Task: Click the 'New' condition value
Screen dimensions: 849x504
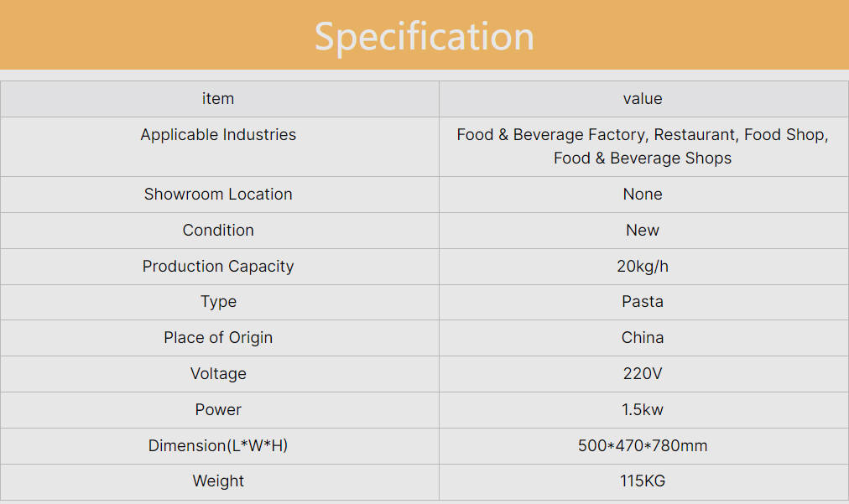Action: (x=643, y=231)
